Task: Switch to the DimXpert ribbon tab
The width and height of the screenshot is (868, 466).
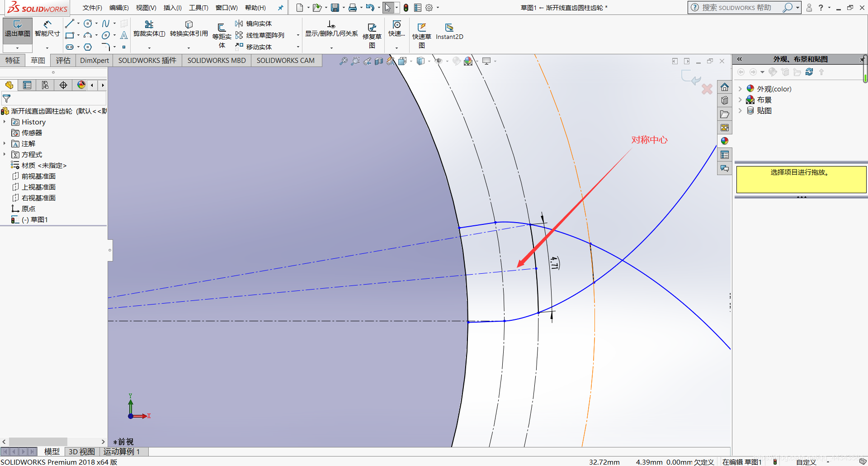Action: coord(94,61)
